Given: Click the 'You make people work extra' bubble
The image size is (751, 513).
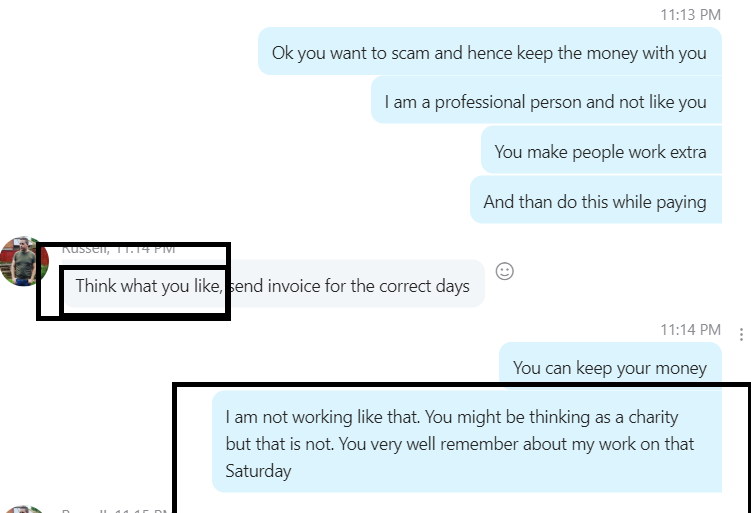Looking at the screenshot, I should point(601,150).
